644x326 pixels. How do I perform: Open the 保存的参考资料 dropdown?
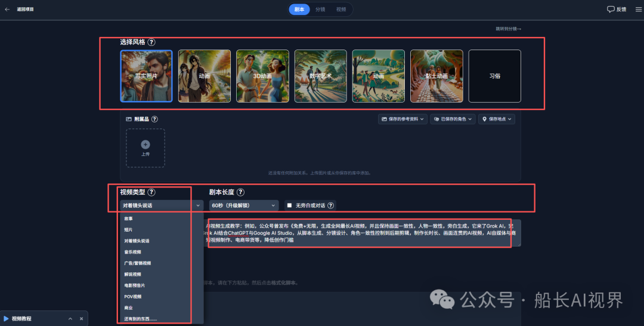[x=402, y=119]
